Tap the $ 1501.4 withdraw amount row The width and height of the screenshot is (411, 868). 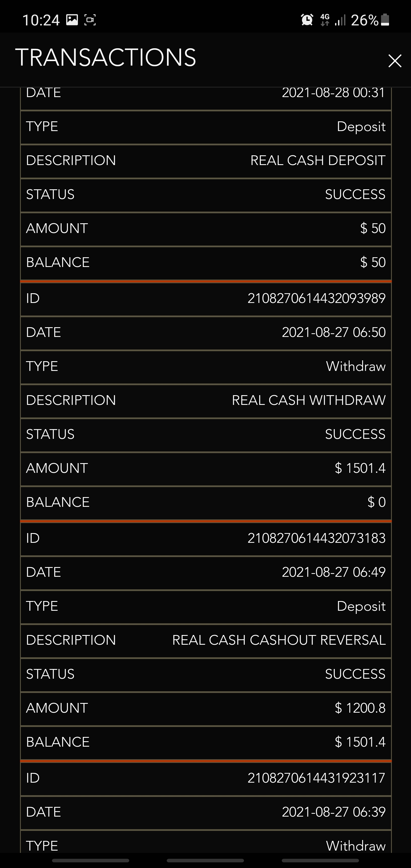pyautogui.click(x=360, y=468)
